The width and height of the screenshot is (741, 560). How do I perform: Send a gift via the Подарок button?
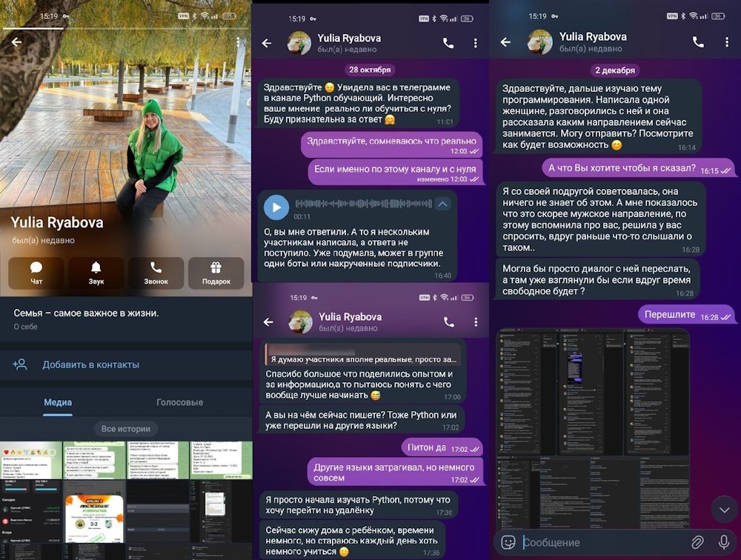216,273
